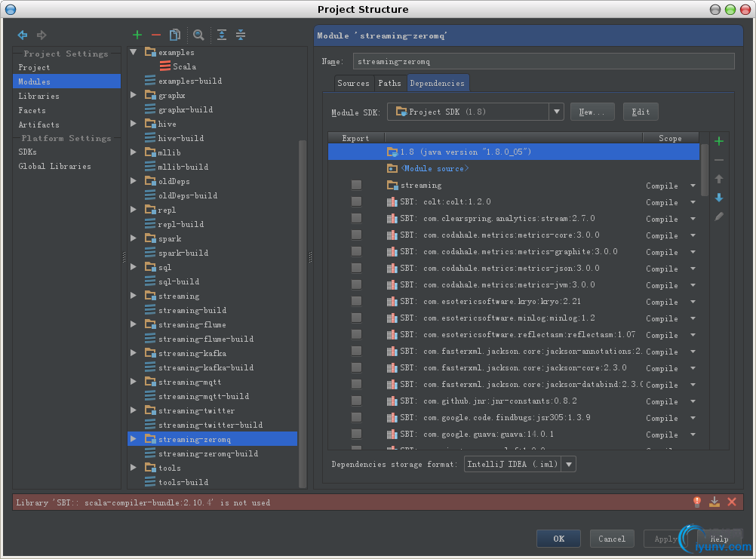Click the Edit SDK button
This screenshot has width=756, height=559.
[641, 112]
